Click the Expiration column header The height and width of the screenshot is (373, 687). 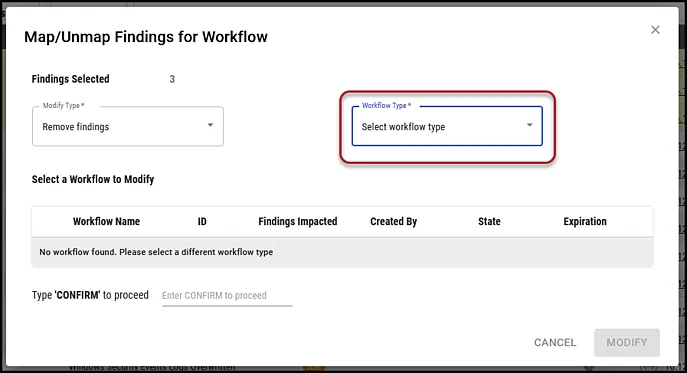point(585,222)
